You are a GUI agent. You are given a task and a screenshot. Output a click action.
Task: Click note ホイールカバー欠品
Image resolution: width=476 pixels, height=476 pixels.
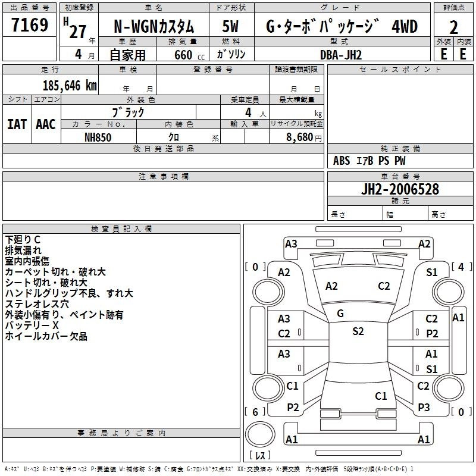(46, 336)
